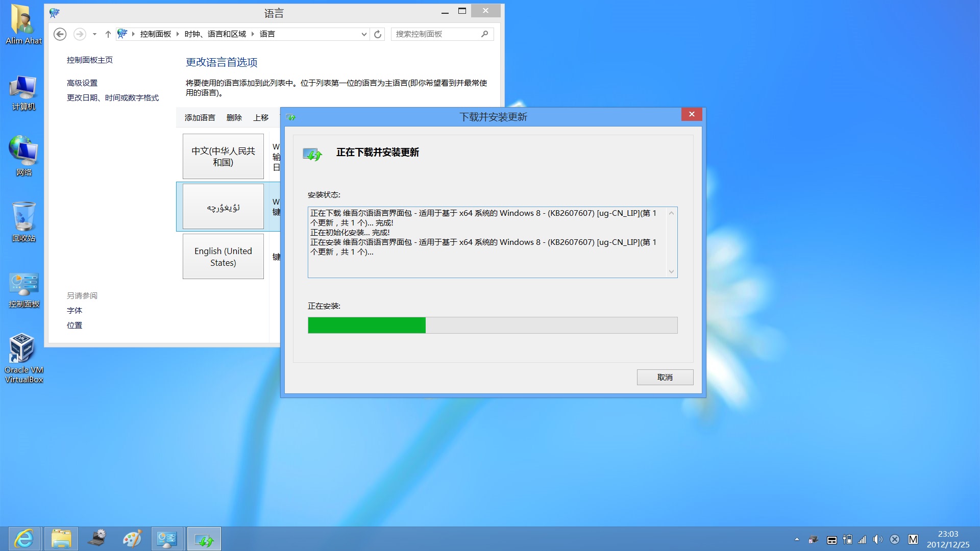Click the circled X tray icon
The height and width of the screenshot is (551, 980).
[x=895, y=539]
